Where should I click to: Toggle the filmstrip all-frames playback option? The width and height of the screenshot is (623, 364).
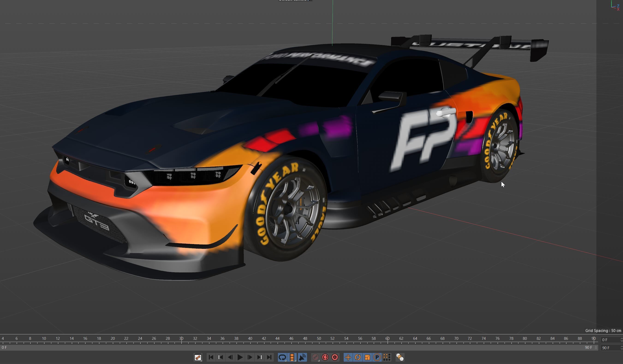click(x=292, y=357)
